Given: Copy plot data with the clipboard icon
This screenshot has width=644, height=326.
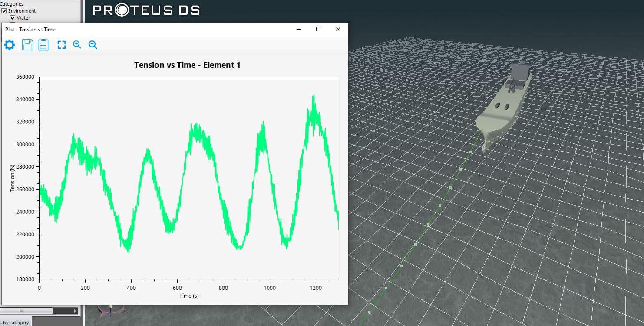Looking at the screenshot, I should [x=43, y=45].
